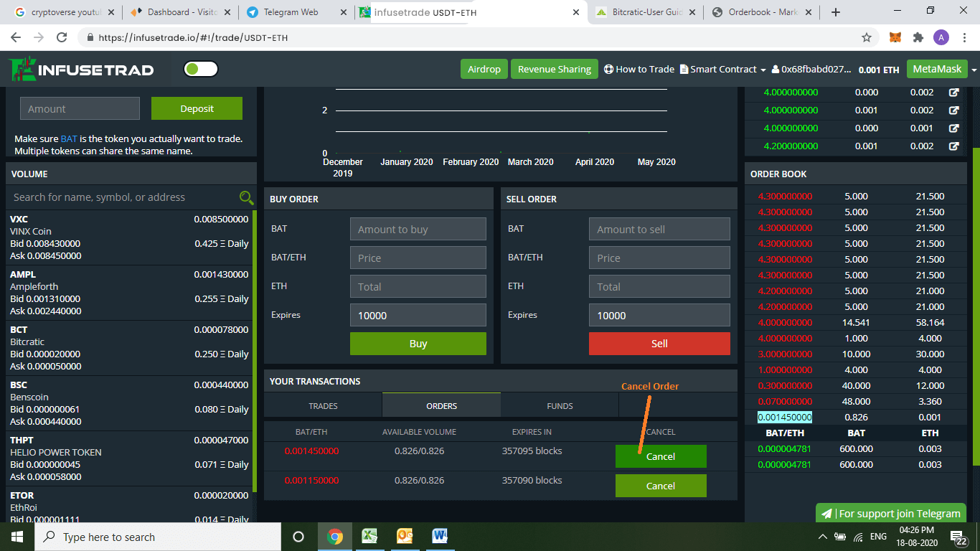Switch to the TRADES tab
Viewport: 980px width, 551px height.
pos(323,405)
